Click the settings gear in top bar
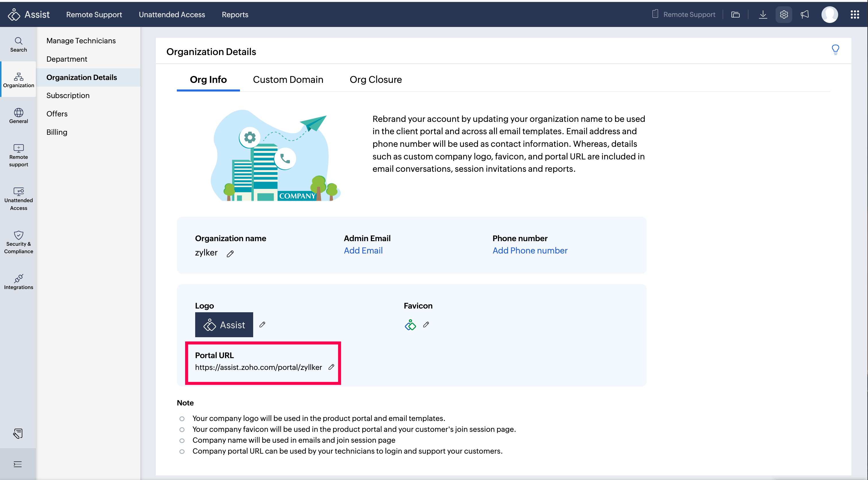Viewport: 868px width, 480px height. pos(784,14)
